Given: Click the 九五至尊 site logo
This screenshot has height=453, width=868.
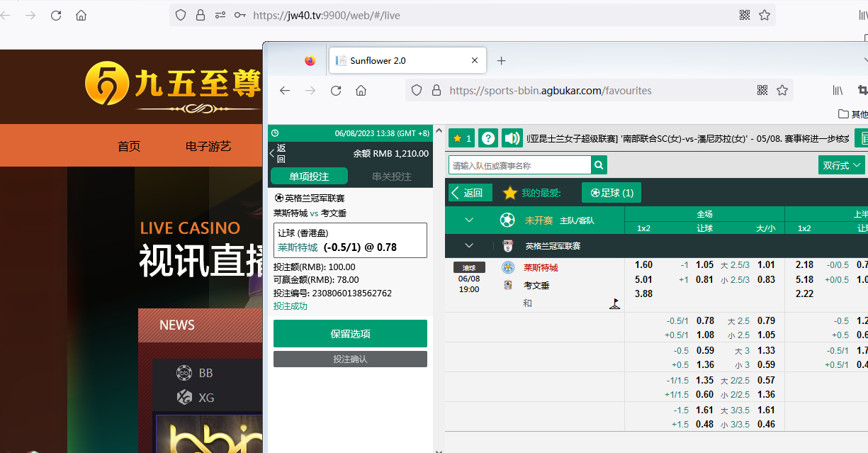Looking at the screenshot, I should (x=174, y=86).
